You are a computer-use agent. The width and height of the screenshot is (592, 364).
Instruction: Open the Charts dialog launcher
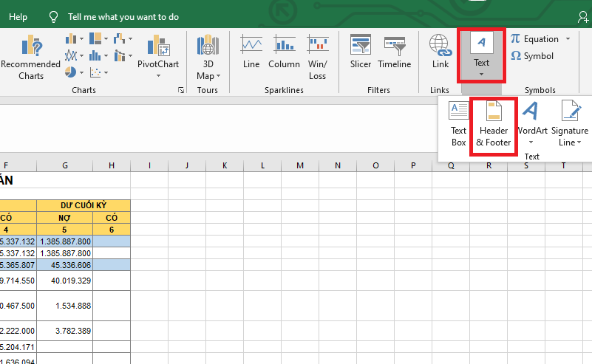coord(181,90)
